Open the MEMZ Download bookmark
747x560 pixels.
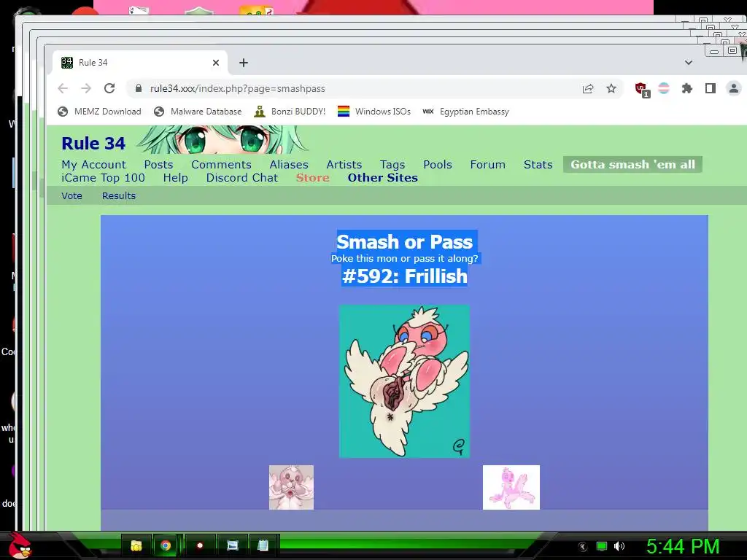pos(99,112)
